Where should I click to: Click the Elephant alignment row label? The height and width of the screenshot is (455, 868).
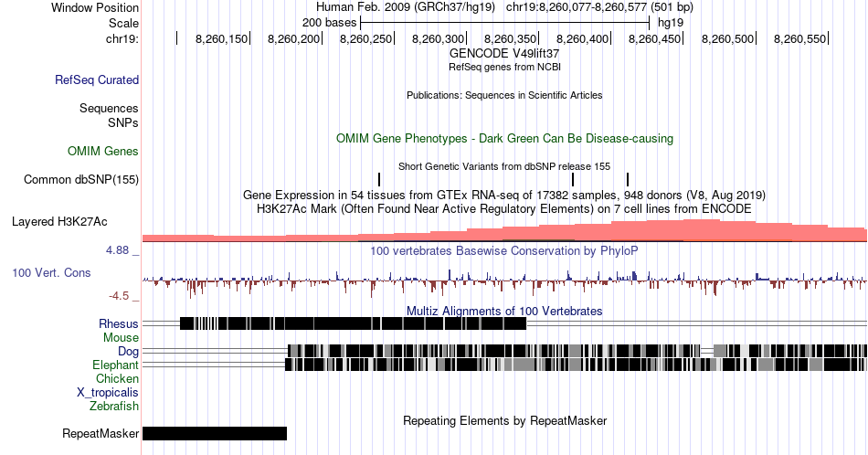pyautogui.click(x=116, y=365)
